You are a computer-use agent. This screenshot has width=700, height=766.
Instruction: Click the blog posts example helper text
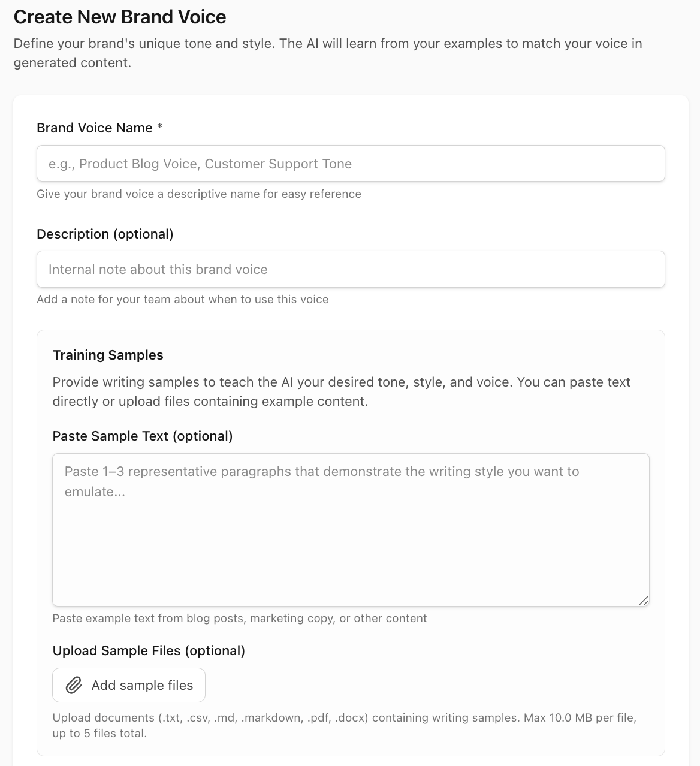[240, 618]
